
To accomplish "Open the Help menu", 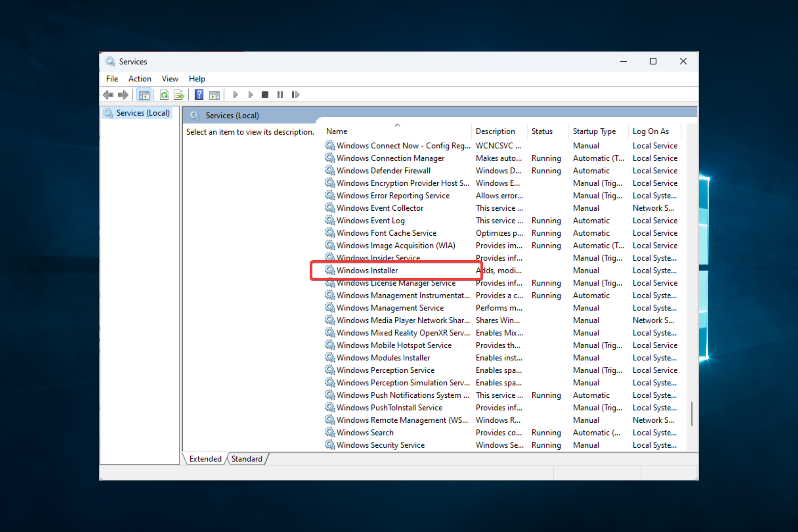I will 197,79.
